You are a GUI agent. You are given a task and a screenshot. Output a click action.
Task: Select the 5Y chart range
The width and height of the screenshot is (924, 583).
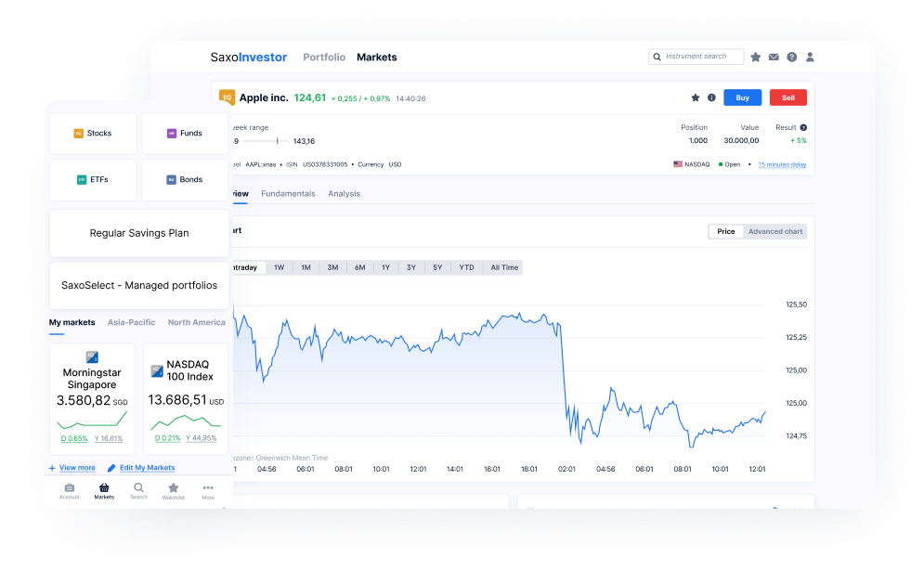(437, 267)
